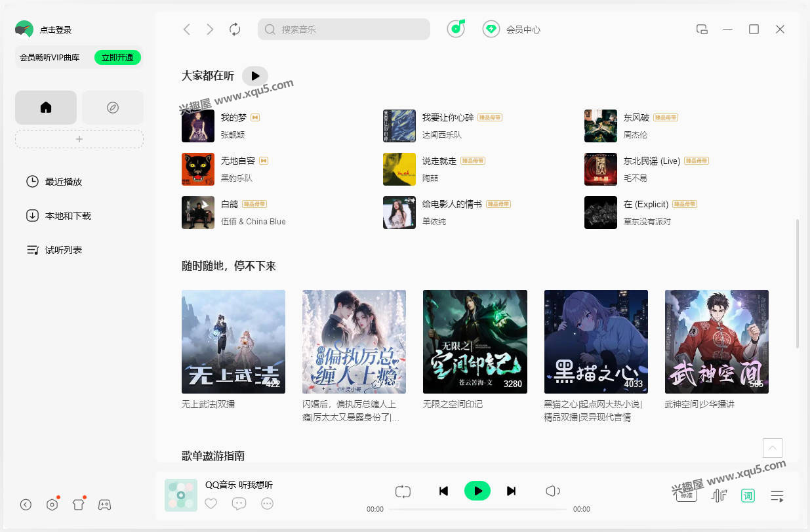Switch to mini player mode icon

pyautogui.click(x=702, y=30)
